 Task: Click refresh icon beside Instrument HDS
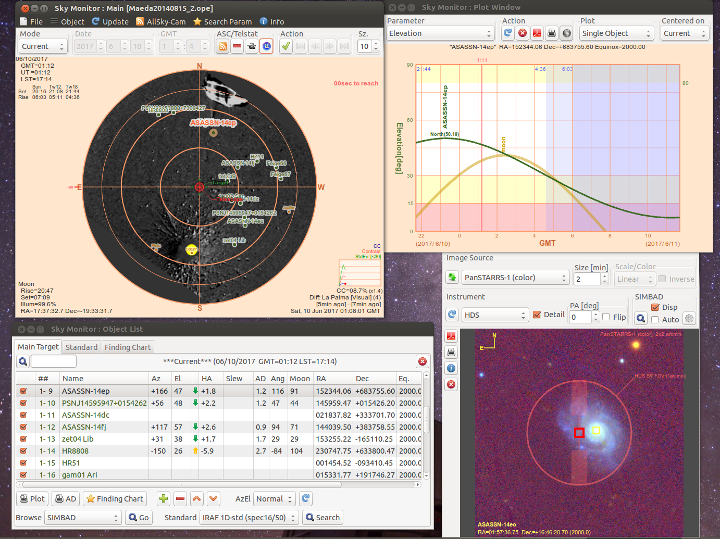coord(452,314)
